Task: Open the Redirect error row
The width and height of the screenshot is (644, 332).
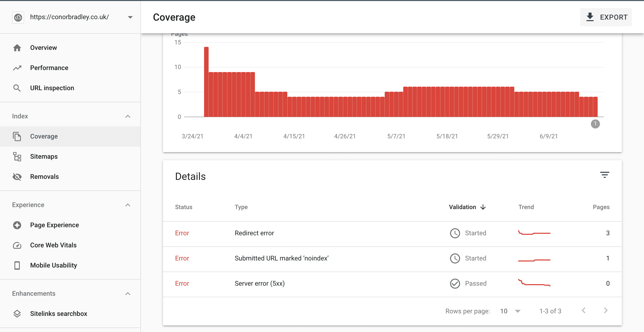Action: pyautogui.click(x=392, y=234)
